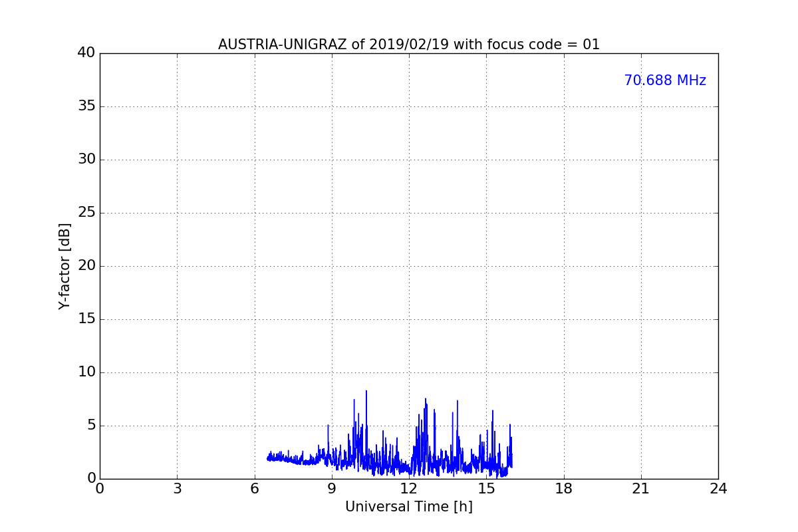This screenshot has height=532, width=798.
Task: Click the y-axis tick label 30
Action: 86,160
